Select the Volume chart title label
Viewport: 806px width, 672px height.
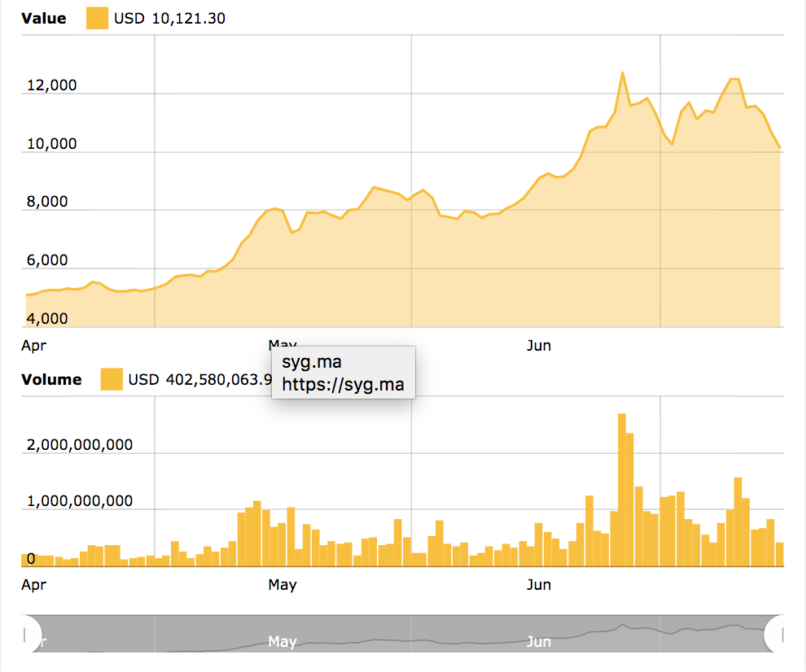point(52,379)
